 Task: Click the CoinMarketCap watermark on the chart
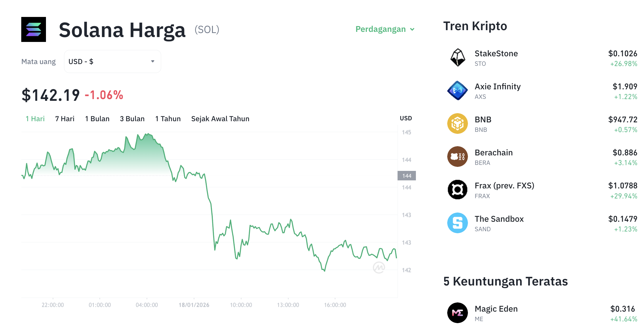click(379, 267)
